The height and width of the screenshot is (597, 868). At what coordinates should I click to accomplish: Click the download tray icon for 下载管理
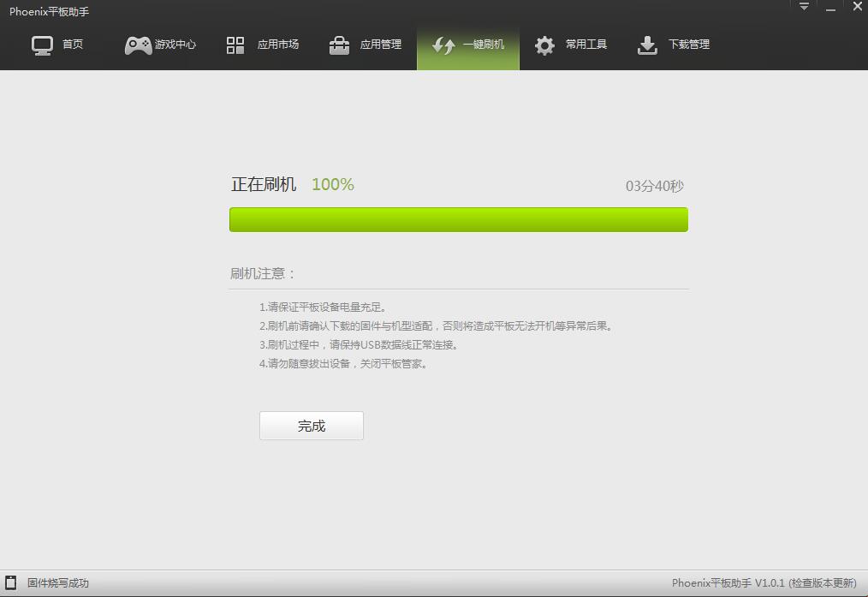(x=647, y=45)
